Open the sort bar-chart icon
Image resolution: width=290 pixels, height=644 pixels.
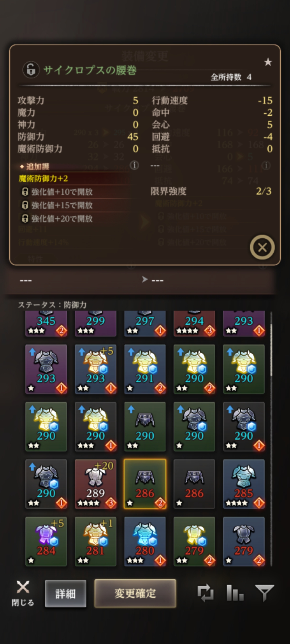tap(235, 592)
